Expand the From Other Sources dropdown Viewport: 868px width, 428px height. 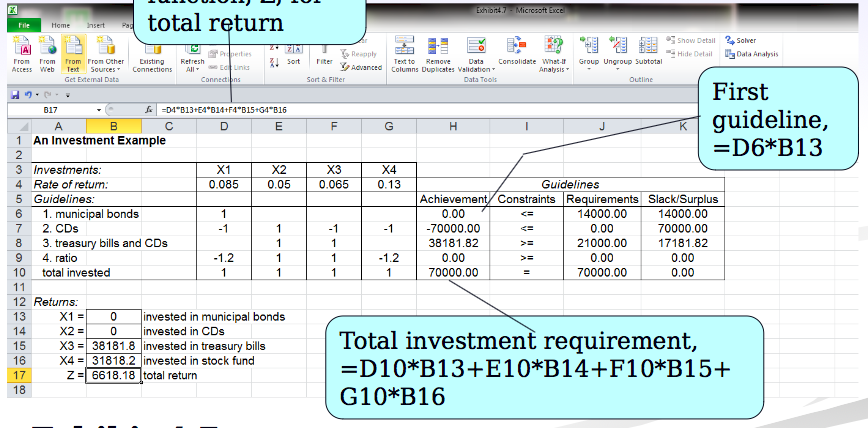[117, 70]
